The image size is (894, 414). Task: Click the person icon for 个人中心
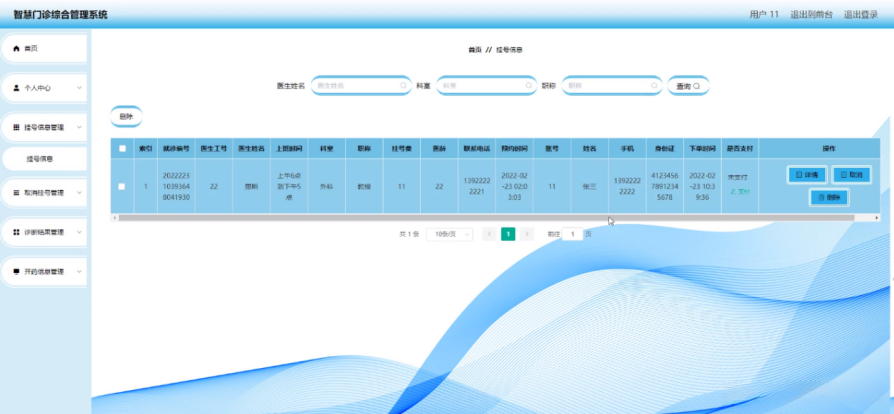(17, 88)
